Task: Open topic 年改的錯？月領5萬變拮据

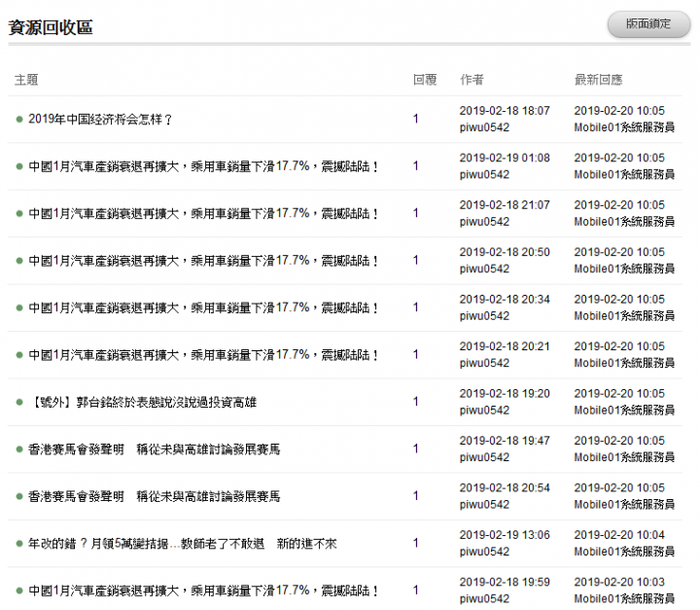Action: click(x=183, y=544)
